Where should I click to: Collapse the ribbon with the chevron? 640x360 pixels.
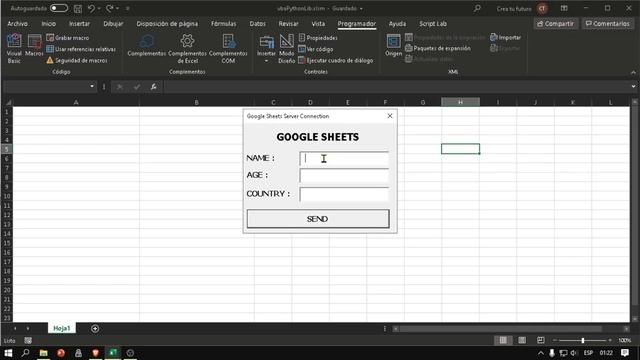coord(633,72)
